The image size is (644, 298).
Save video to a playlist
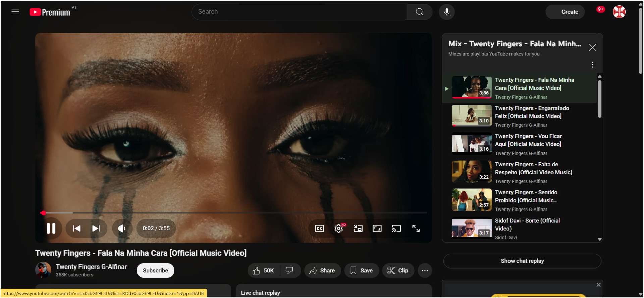[362, 271]
